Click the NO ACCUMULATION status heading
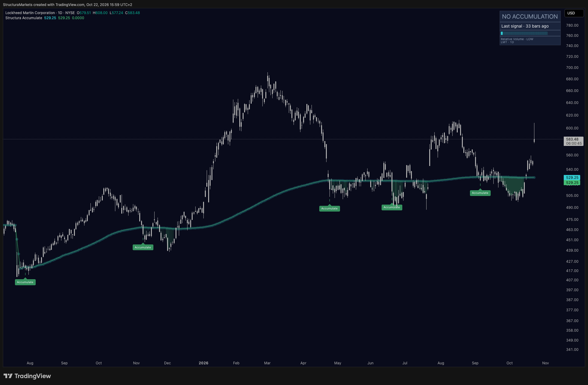 pyautogui.click(x=530, y=17)
